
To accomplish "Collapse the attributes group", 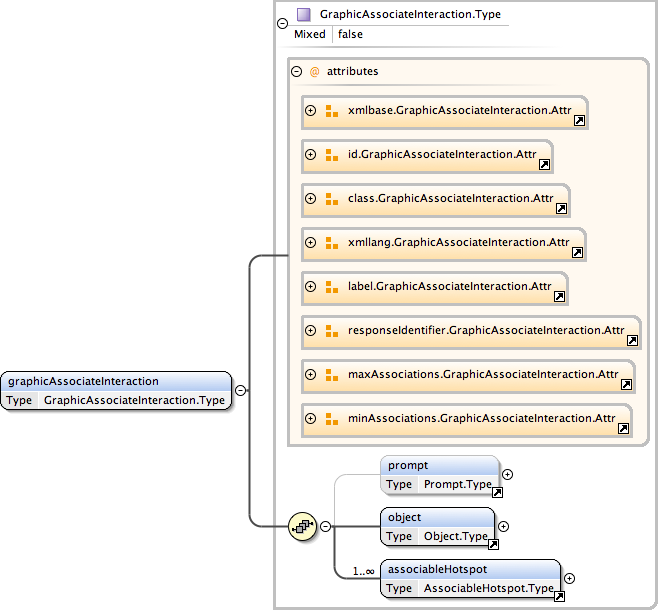I will 296,72.
